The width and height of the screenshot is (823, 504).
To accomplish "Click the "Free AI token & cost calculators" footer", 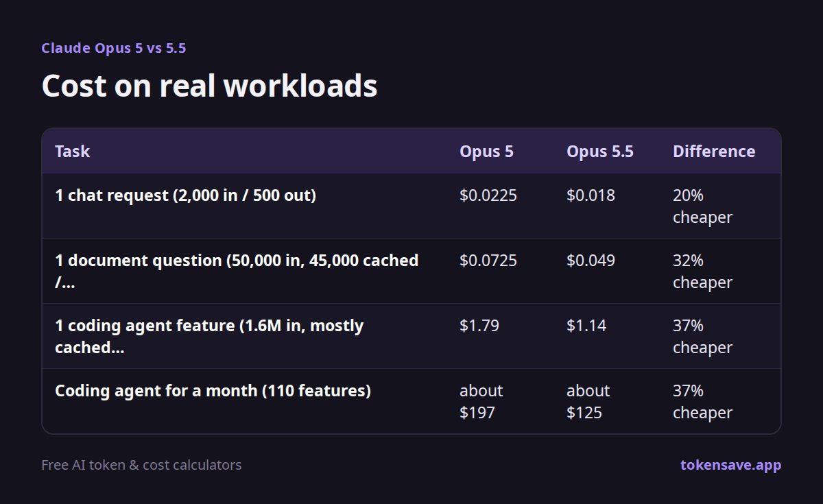I will click(141, 465).
